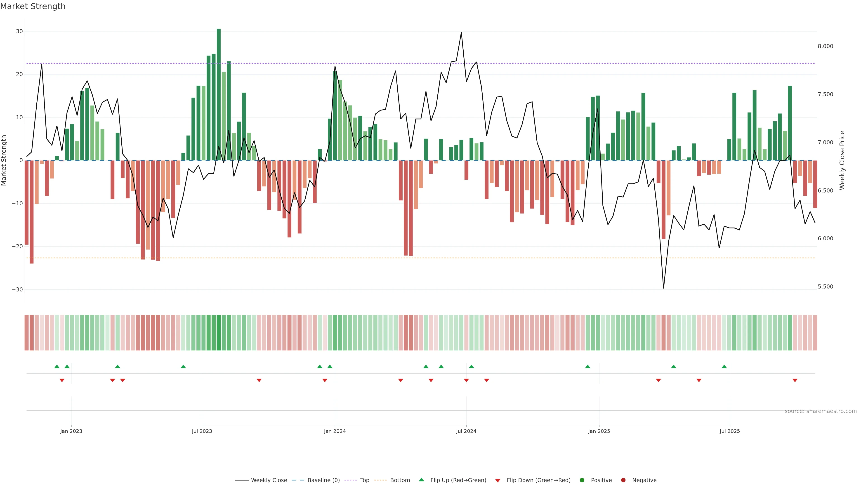
Task: Click the Market Strength chart title
Action: coord(33,6)
